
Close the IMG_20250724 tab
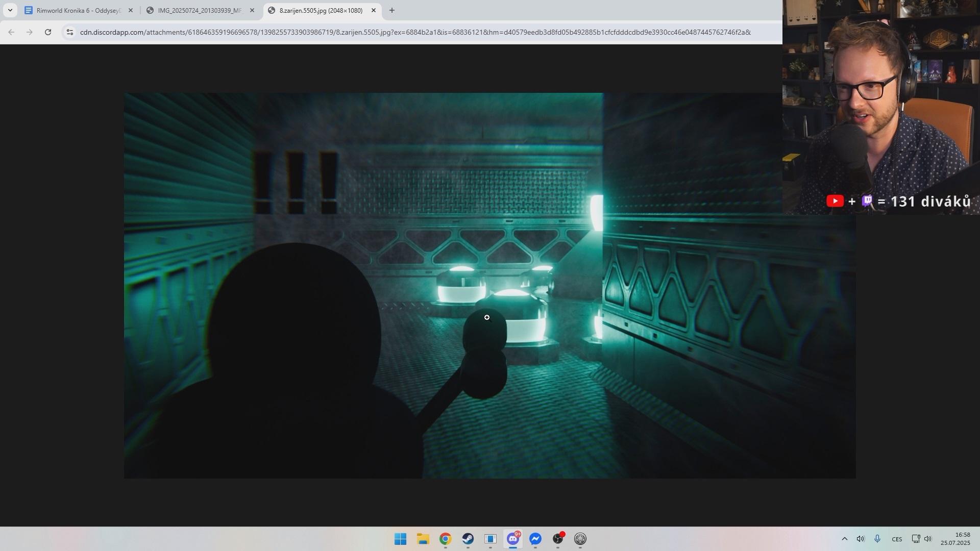click(x=252, y=10)
